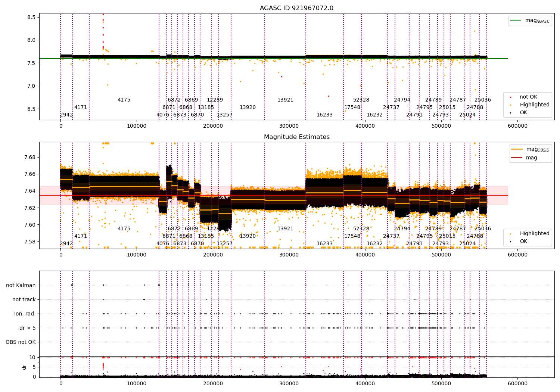Click the mag OBSID legend entry
Screen dimensions: 560x392
pos(530,149)
